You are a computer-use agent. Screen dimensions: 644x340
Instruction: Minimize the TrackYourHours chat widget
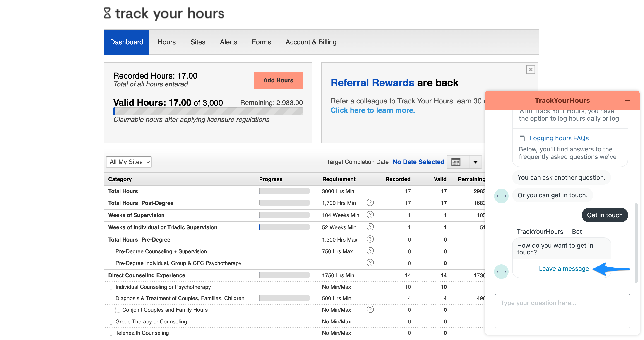point(627,101)
